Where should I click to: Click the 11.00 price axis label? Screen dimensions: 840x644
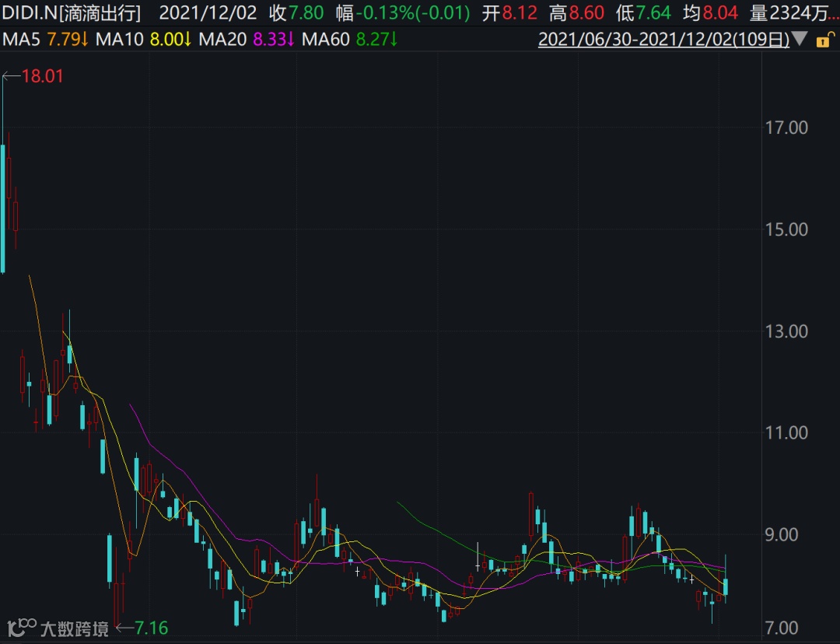[786, 432]
